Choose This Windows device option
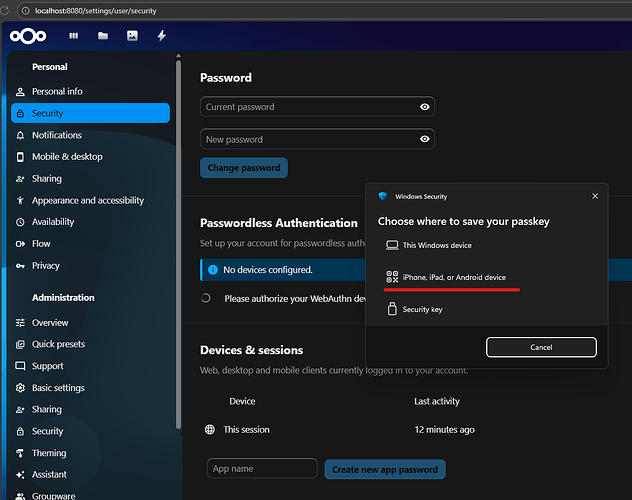Image resolution: width=632 pixels, height=500 pixels. coord(436,245)
